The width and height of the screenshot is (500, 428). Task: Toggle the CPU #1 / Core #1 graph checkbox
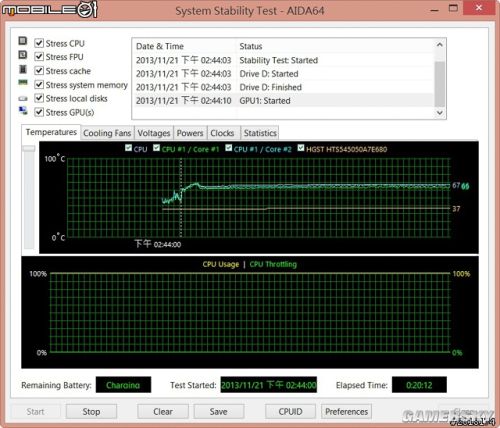pos(156,148)
